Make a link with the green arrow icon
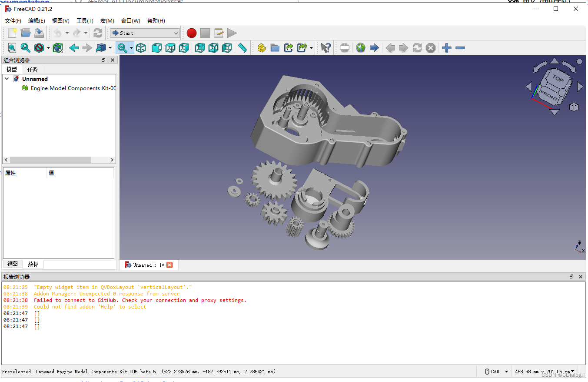The height and width of the screenshot is (382, 588). coord(289,48)
